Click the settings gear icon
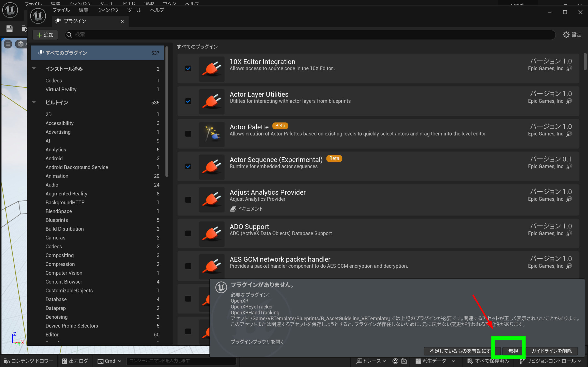 (x=566, y=35)
